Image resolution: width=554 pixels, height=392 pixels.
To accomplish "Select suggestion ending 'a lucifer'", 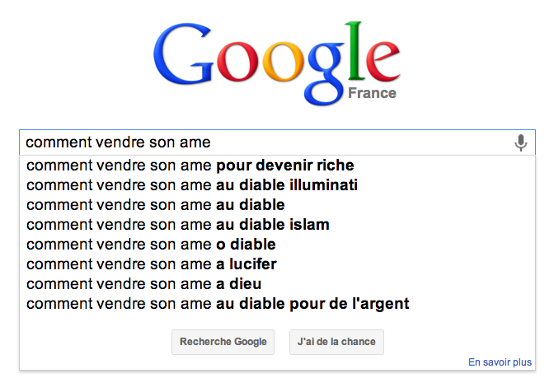I will 277,264.
